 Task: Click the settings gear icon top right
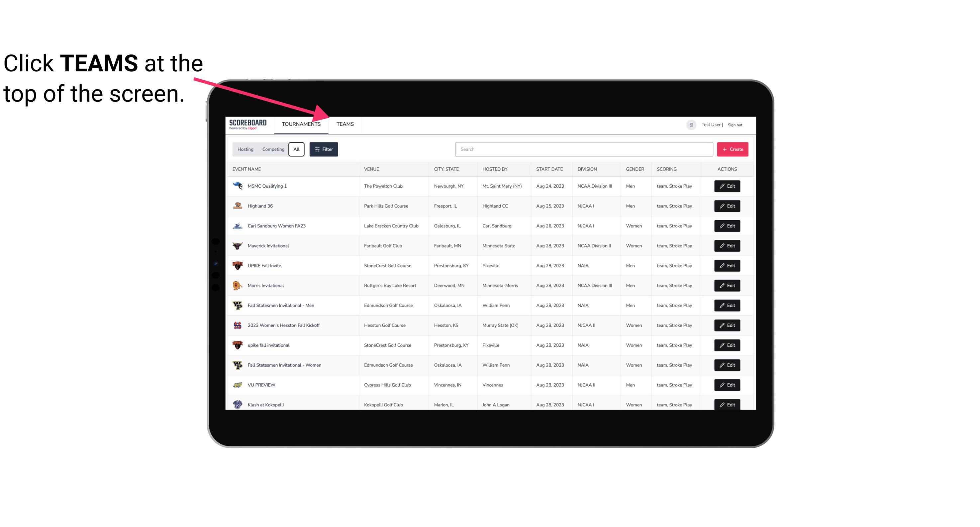tap(691, 125)
